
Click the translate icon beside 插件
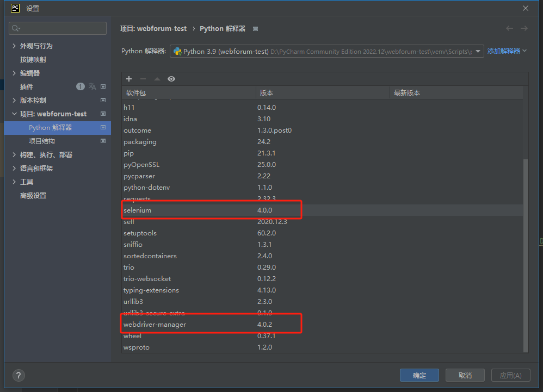tap(92, 86)
